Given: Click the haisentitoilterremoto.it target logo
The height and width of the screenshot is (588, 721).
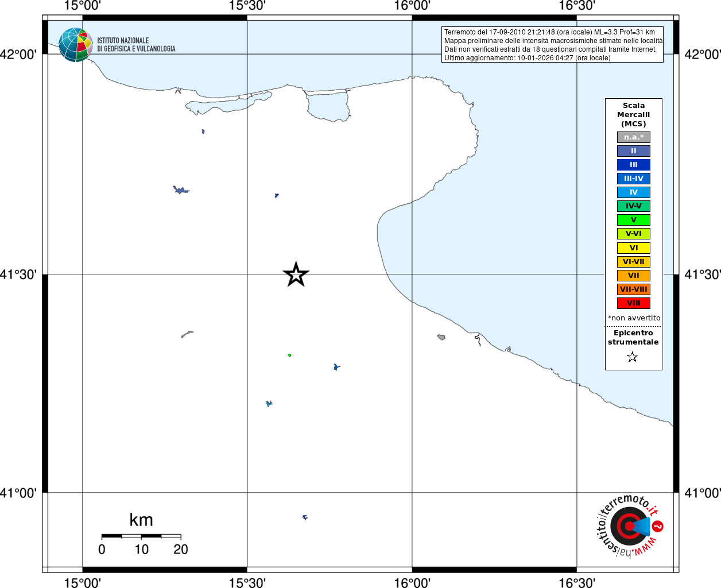Looking at the screenshot, I should 630,527.
